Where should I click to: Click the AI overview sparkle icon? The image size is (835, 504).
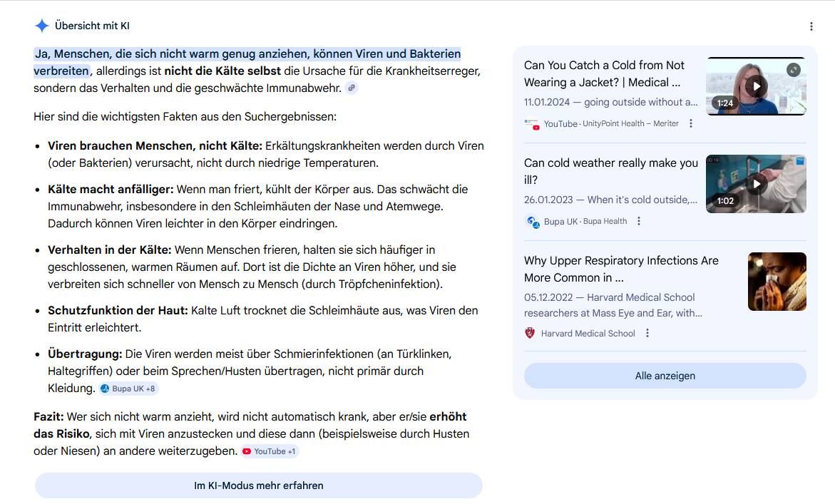(x=42, y=26)
